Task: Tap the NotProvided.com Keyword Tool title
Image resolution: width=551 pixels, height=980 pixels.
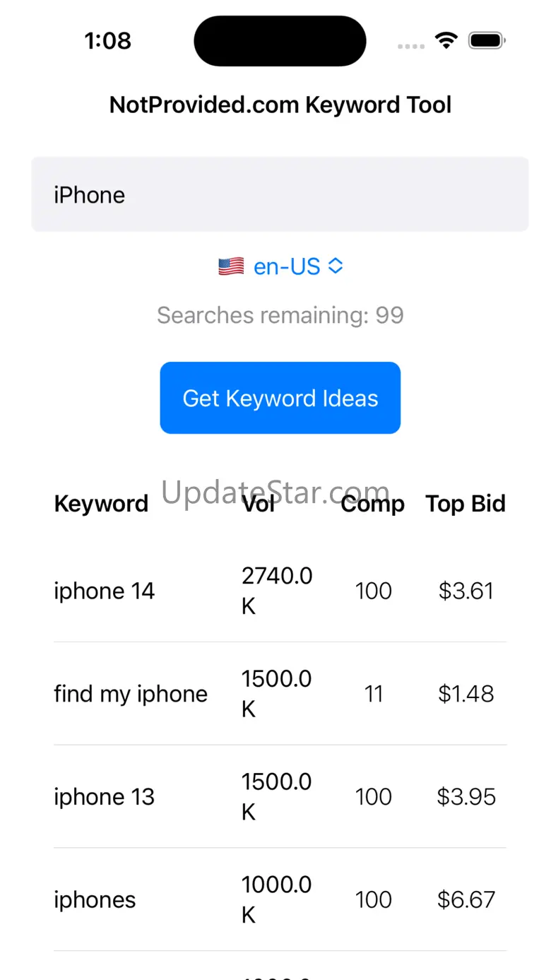Action: (x=280, y=105)
